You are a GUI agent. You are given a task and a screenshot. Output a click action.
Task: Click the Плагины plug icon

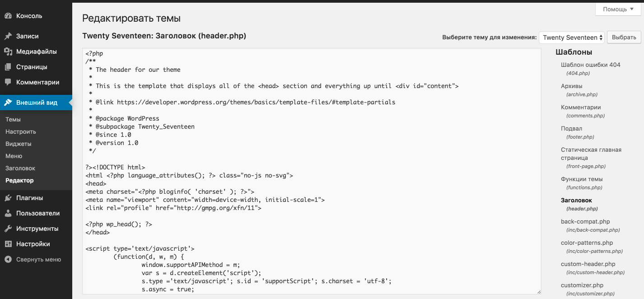coord(8,198)
